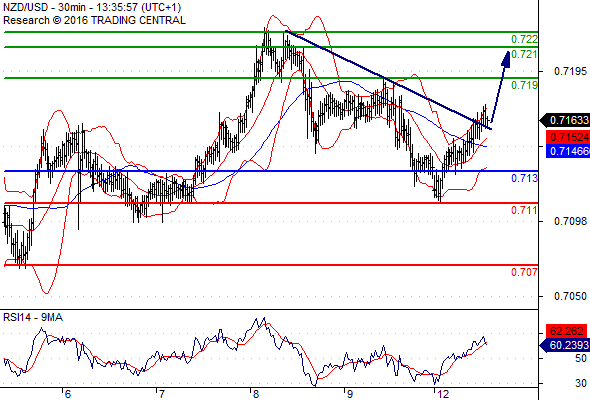Image resolution: width=590 pixels, height=400 pixels.
Task: Click date label 8 on time axis
Action: (255, 394)
